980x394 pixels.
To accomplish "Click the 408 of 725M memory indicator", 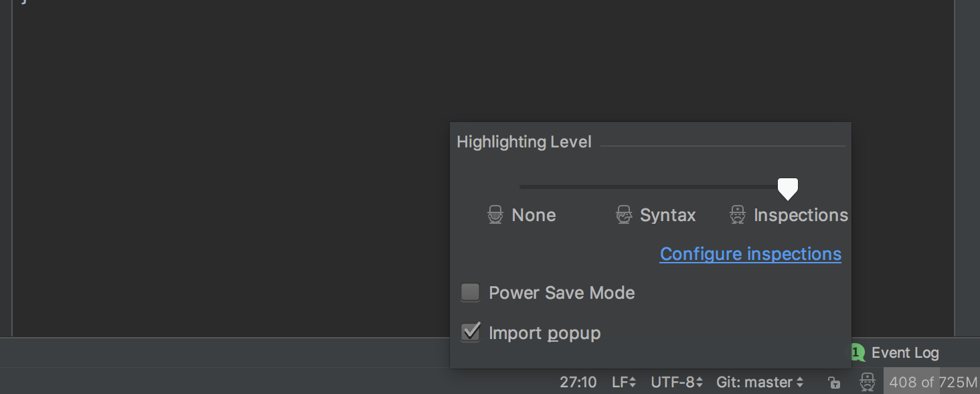I will point(932,383).
